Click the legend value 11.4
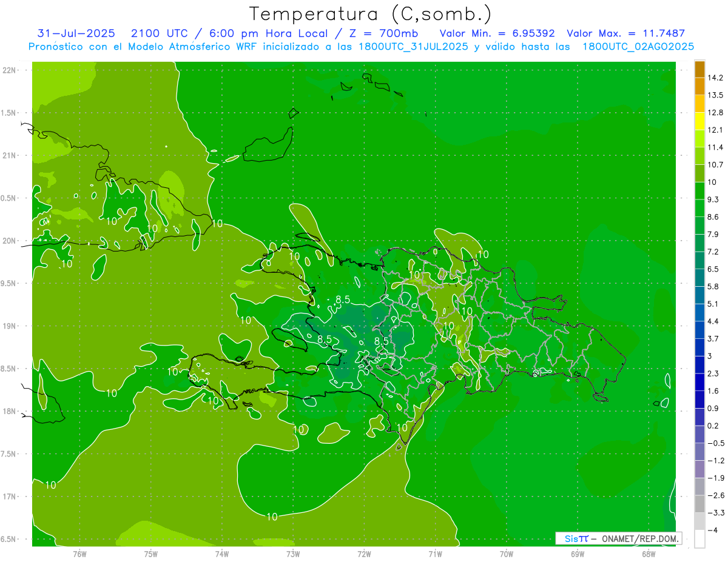 (x=715, y=147)
